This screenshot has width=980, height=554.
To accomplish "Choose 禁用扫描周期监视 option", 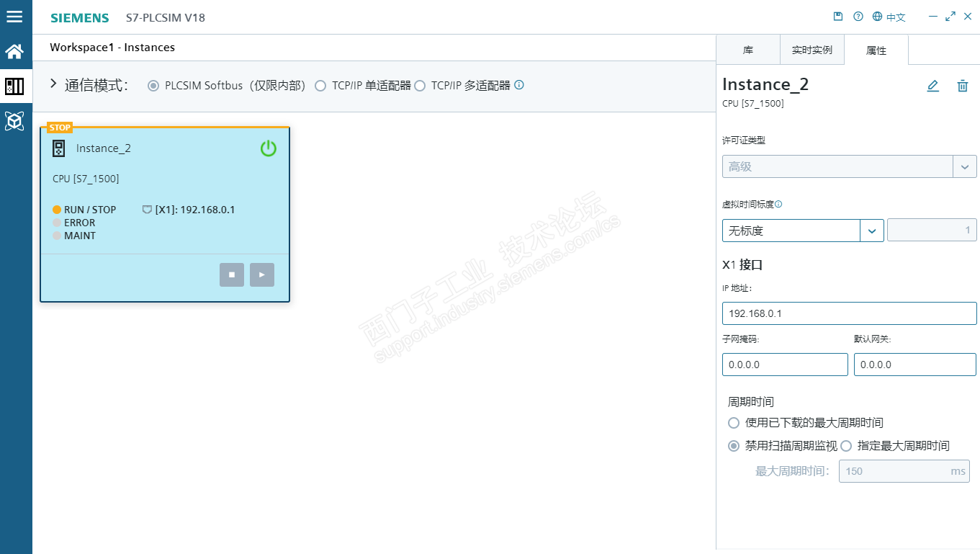I will click(734, 446).
